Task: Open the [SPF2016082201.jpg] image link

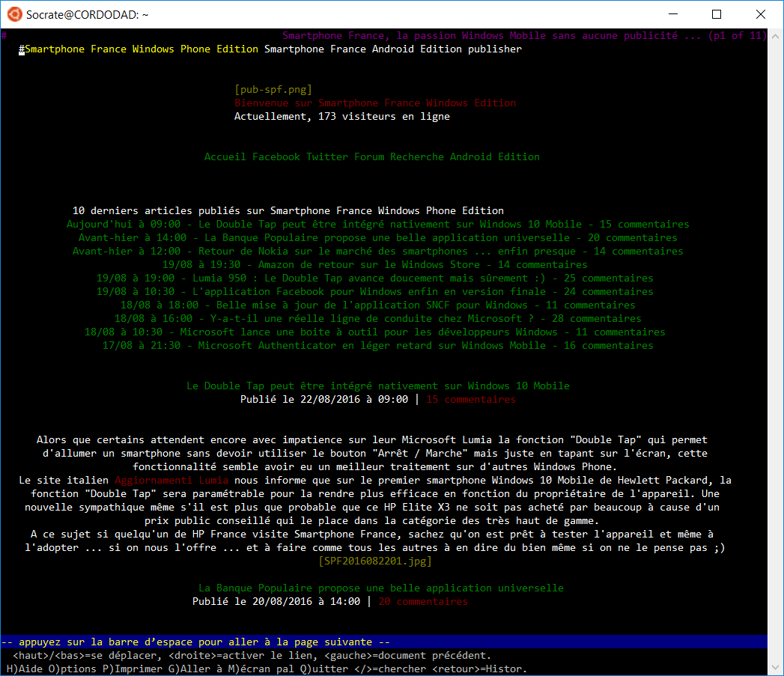Action: (x=375, y=561)
